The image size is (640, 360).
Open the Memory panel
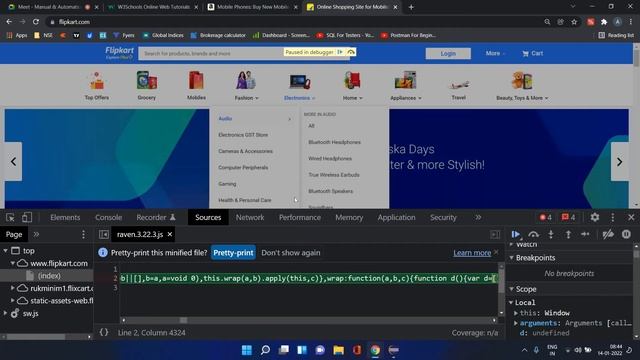tap(349, 218)
